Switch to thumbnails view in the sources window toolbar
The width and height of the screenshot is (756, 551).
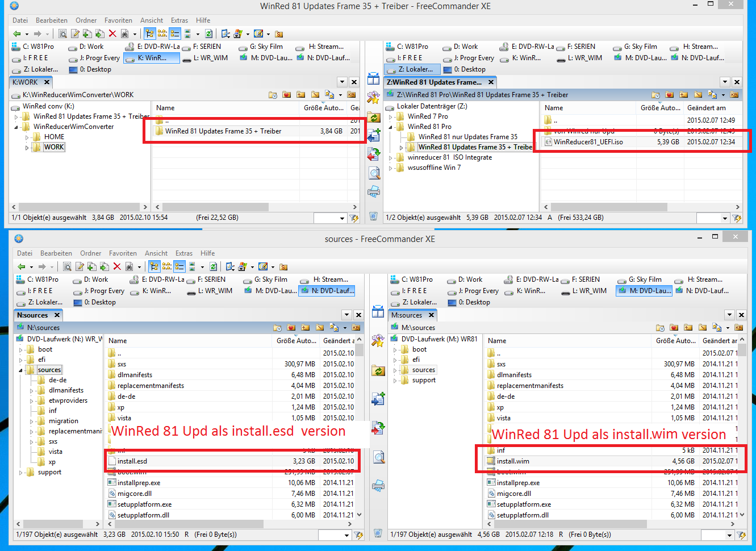click(192, 266)
